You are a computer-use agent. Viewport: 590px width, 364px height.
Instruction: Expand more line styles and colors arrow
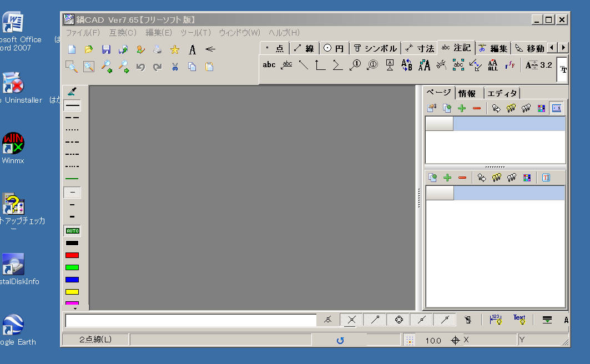[x=75, y=309]
